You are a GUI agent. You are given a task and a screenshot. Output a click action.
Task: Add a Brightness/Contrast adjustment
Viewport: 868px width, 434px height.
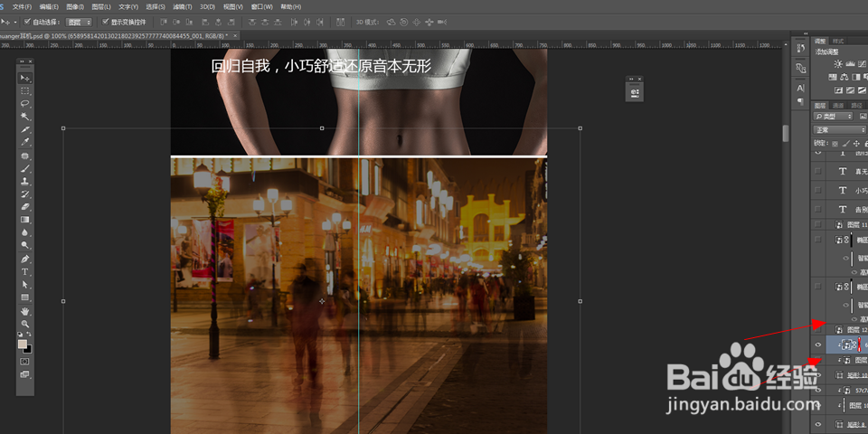point(838,64)
